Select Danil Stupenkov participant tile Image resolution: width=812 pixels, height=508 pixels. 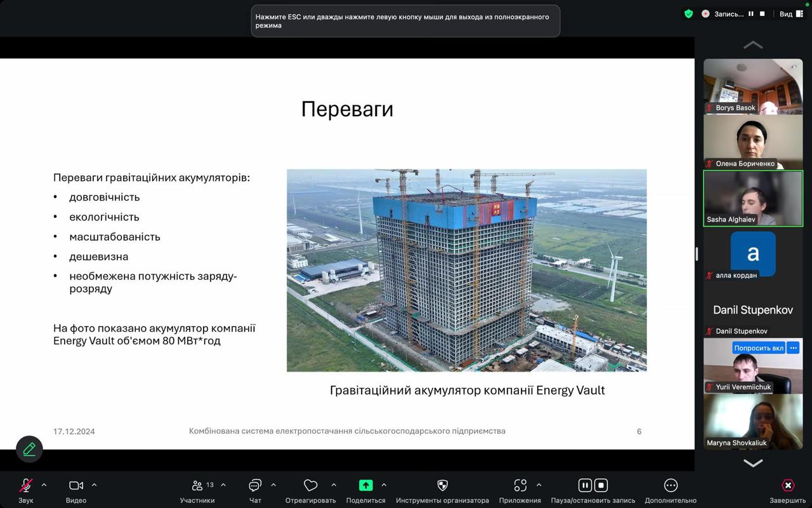point(753,311)
